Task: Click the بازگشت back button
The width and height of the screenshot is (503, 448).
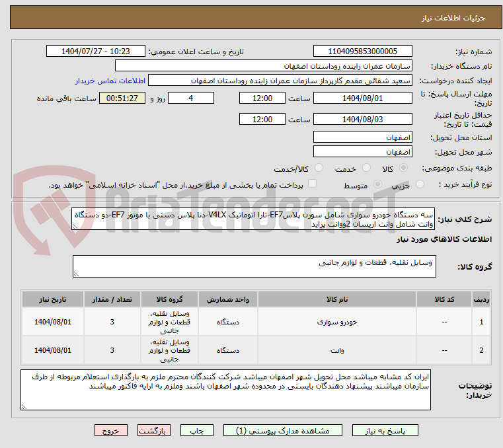Action: pos(153,430)
